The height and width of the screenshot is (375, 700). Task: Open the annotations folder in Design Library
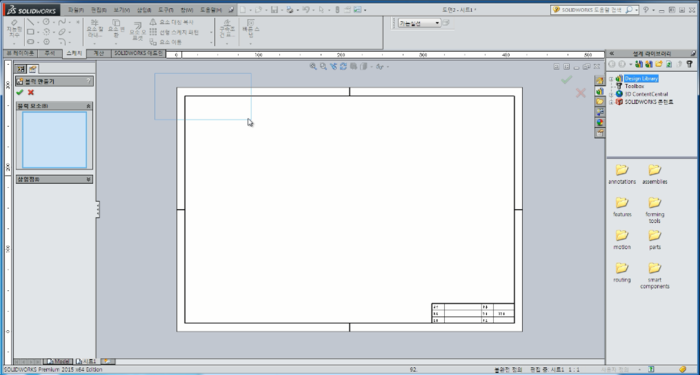[x=622, y=175]
